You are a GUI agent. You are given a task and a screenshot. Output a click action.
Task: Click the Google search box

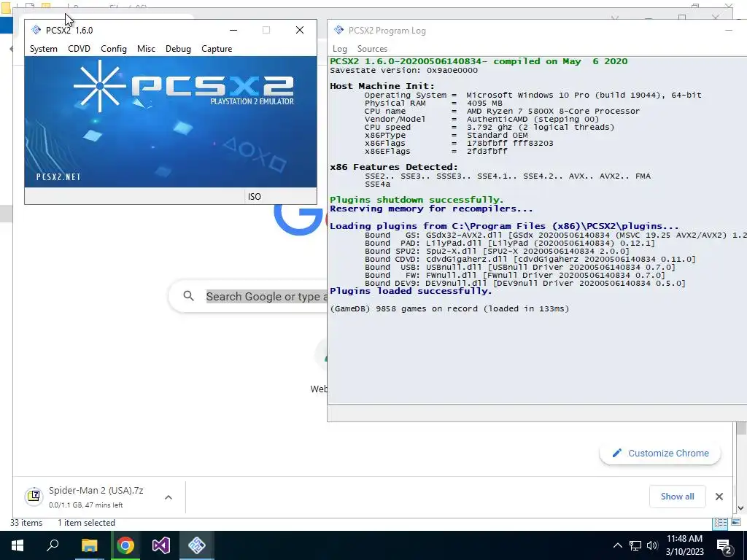click(x=248, y=296)
